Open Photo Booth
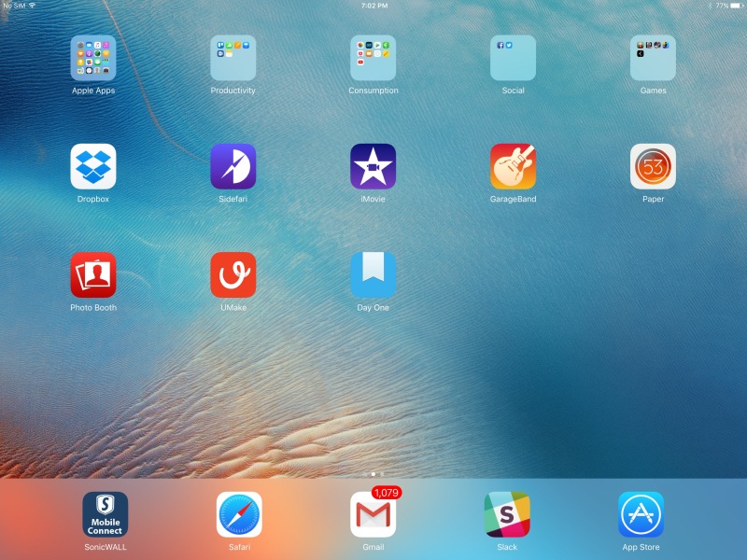Screen dimensions: 747x560 (x=92, y=274)
